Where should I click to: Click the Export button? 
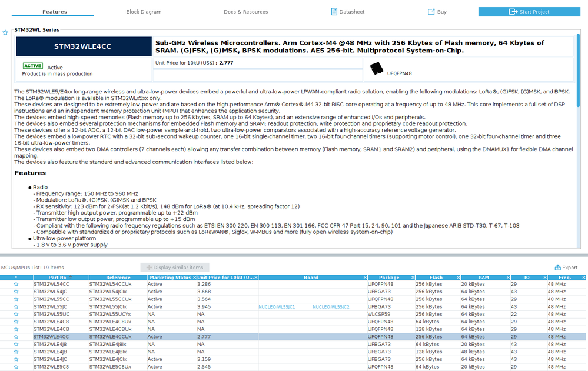point(566,267)
